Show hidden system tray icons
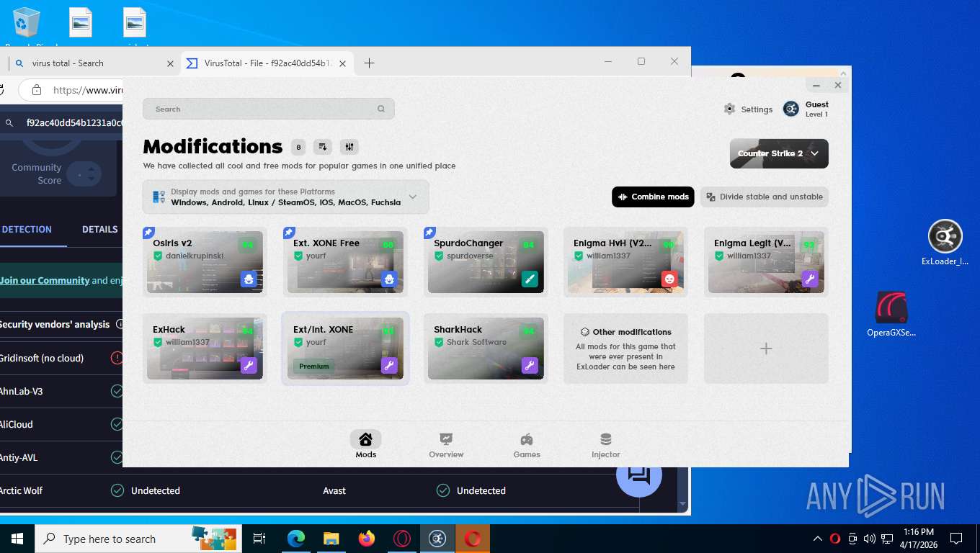The width and height of the screenshot is (980, 553). (x=818, y=539)
